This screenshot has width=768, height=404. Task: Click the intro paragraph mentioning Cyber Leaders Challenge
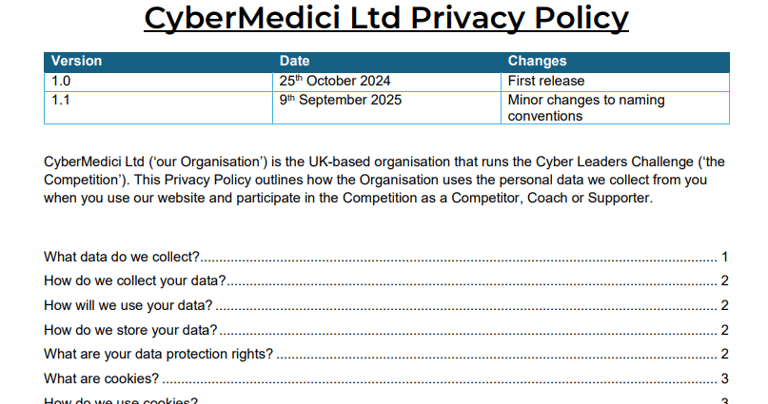[x=384, y=180]
